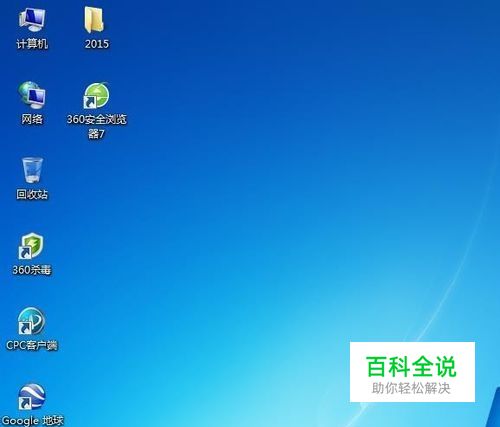
Task: Select the 计算机 desktop icon
Action: (32, 20)
